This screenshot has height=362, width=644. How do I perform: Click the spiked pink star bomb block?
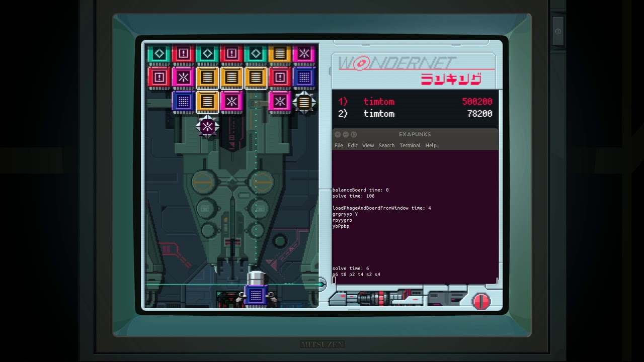(207, 127)
